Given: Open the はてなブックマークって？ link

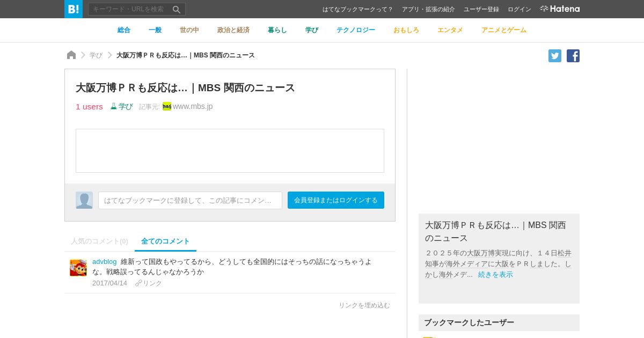Looking at the screenshot, I should pyautogui.click(x=357, y=9).
